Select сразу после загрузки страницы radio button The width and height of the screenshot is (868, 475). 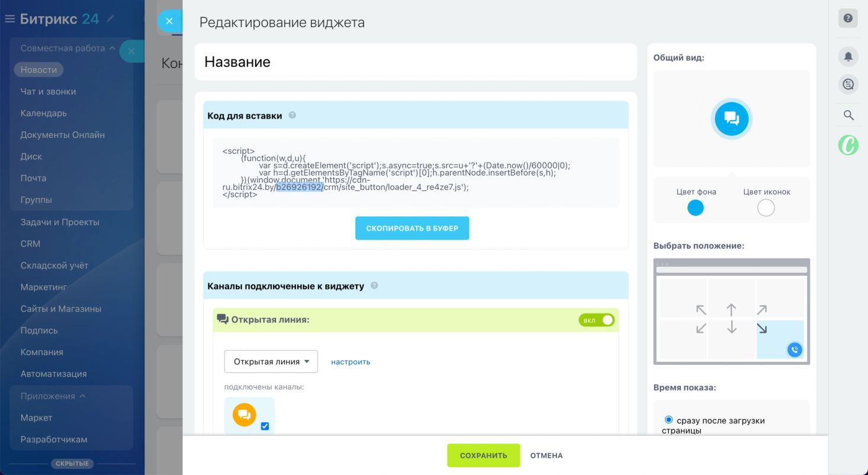(x=668, y=419)
